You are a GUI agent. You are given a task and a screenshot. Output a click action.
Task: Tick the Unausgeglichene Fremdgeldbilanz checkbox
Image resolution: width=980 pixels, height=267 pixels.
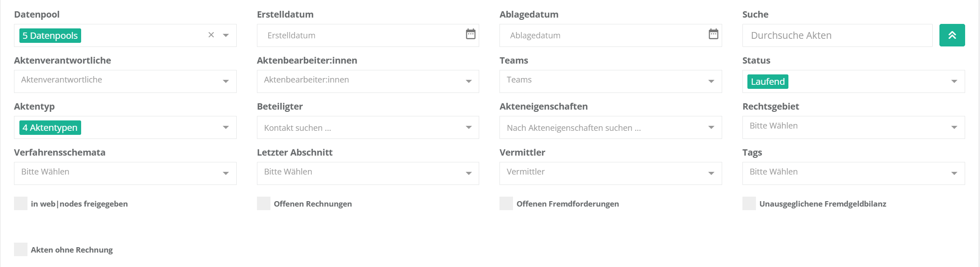click(749, 203)
